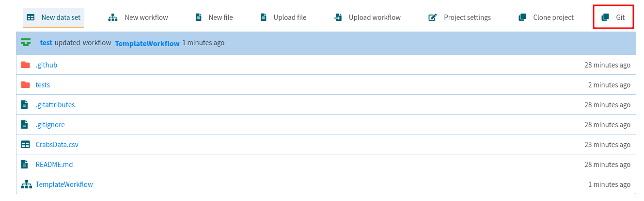Choose New workflow from the toolbar
Screen dimensions: 644x201
click(x=146, y=17)
